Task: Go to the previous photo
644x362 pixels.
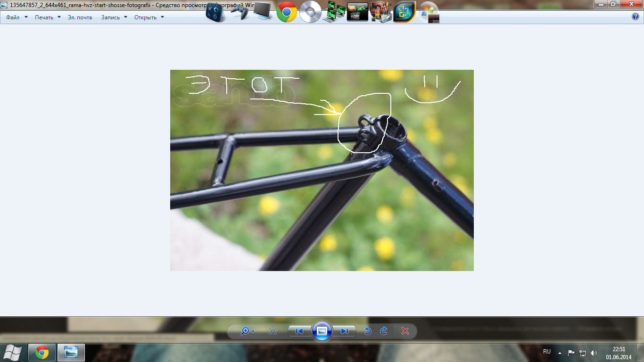Action: point(299,331)
